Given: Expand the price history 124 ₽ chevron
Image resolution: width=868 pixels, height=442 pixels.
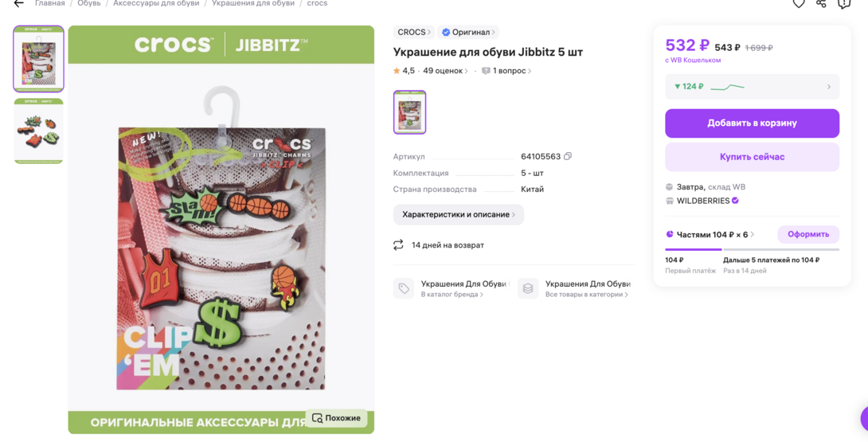Looking at the screenshot, I should 829,87.
